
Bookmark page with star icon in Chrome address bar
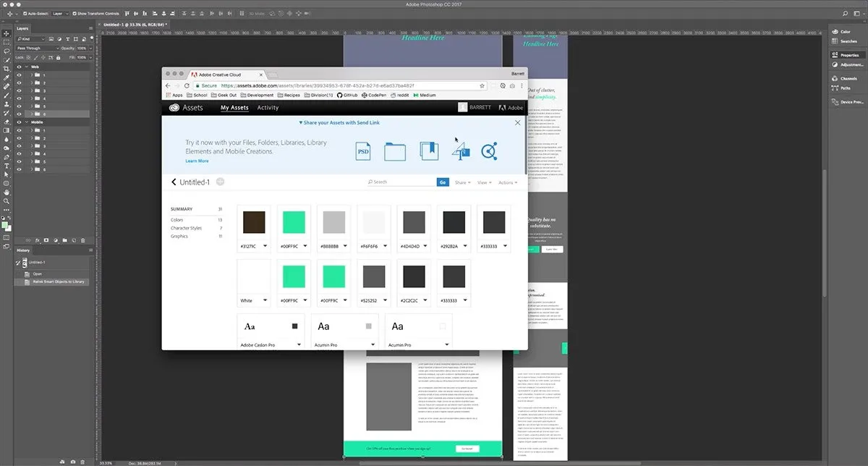(482, 85)
